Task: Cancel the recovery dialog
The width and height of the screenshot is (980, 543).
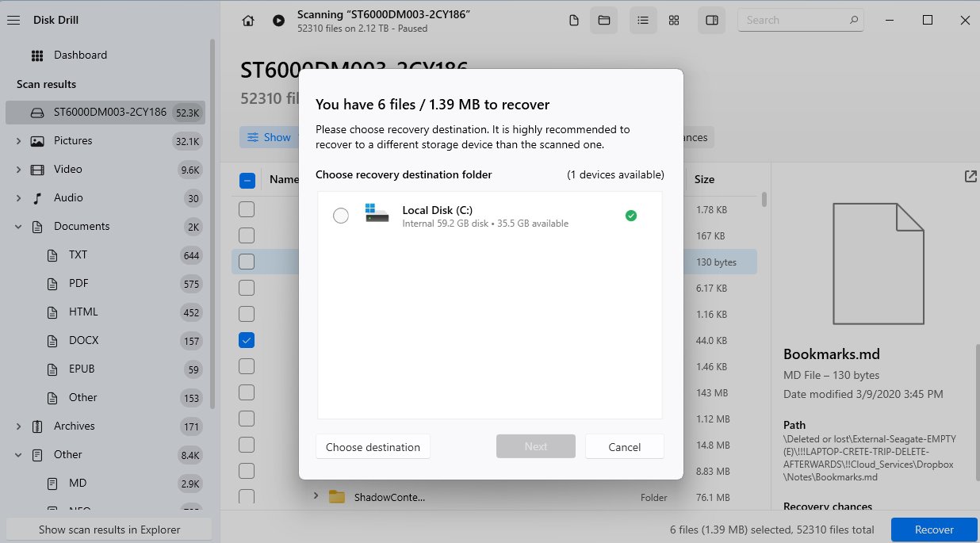Action: (625, 446)
